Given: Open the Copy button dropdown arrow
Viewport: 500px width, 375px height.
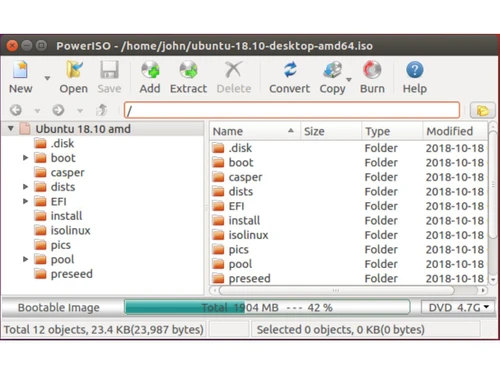Looking at the screenshot, I should click(349, 80).
